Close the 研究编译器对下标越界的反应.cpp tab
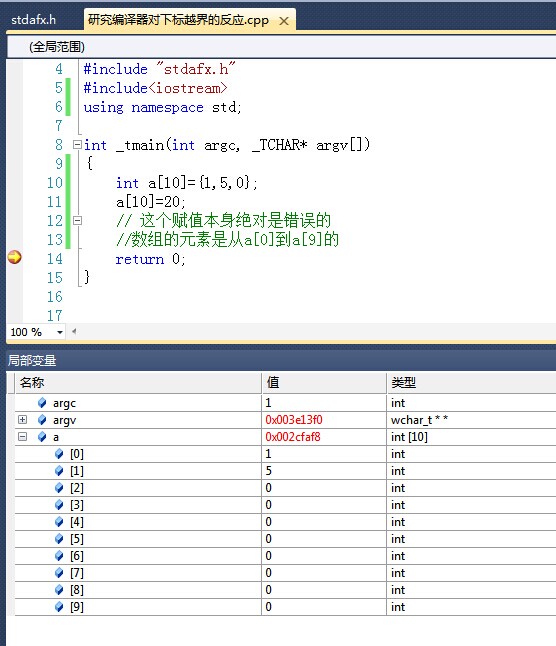The height and width of the screenshot is (646, 556). click(284, 21)
